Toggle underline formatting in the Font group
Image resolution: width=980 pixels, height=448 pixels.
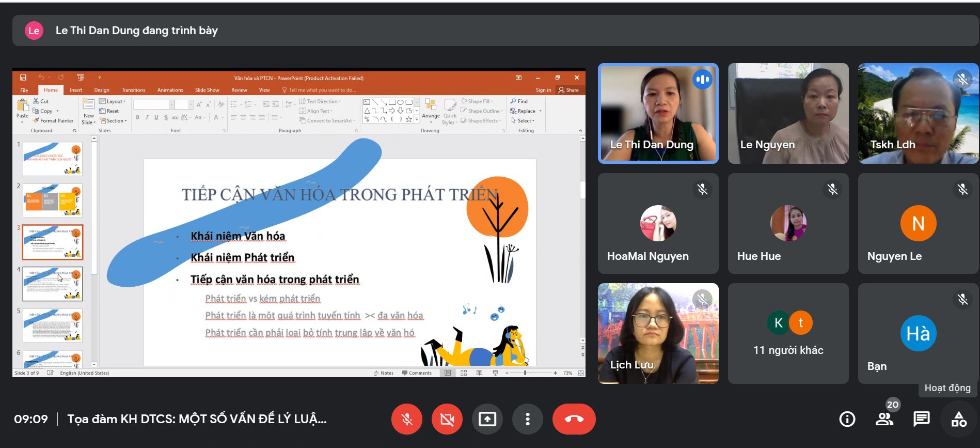click(x=156, y=118)
